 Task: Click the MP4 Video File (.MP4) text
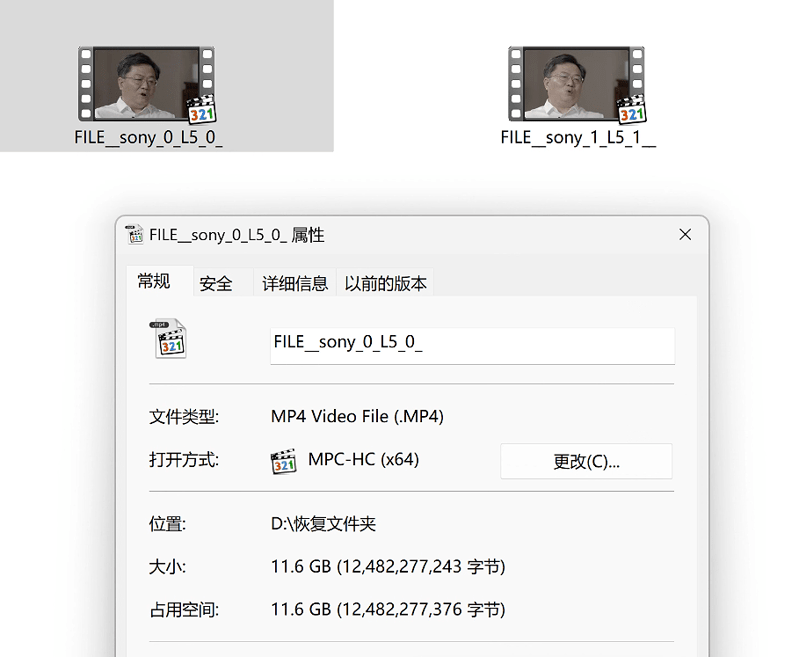[x=357, y=416]
